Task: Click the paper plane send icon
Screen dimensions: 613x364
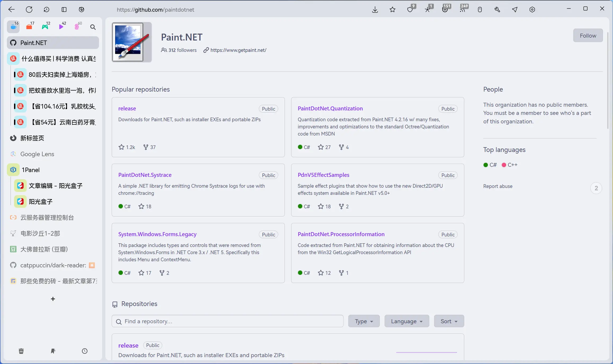Action: (x=515, y=10)
